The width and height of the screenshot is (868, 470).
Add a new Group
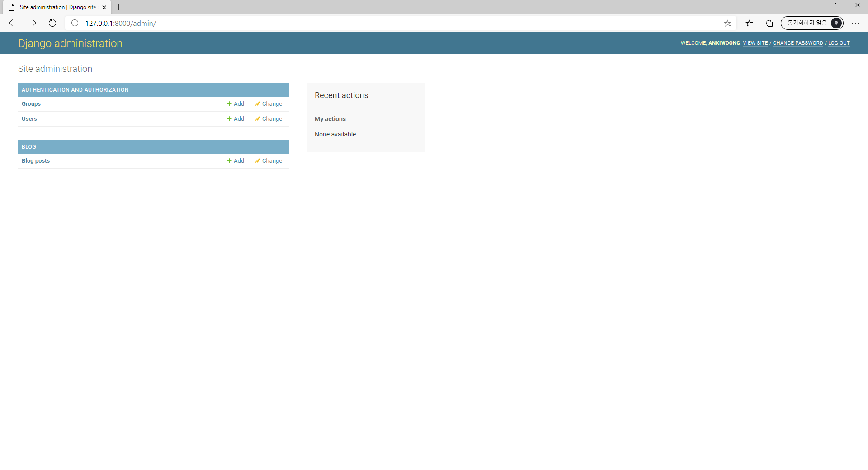point(236,104)
